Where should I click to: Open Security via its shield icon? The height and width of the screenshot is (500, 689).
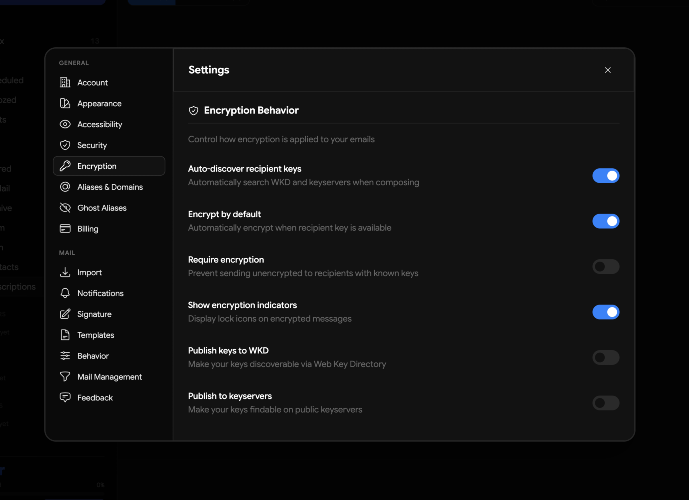pyautogui.click(x=65, y=146)
